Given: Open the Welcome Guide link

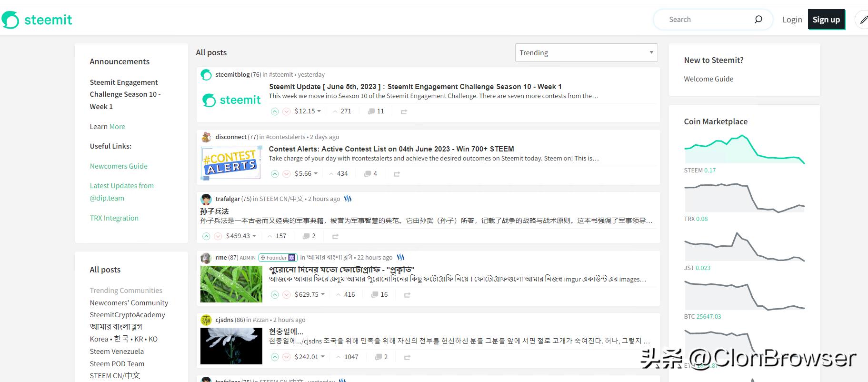Looking at the screenshot, I should pyautogui.click(x=708, y=79).
